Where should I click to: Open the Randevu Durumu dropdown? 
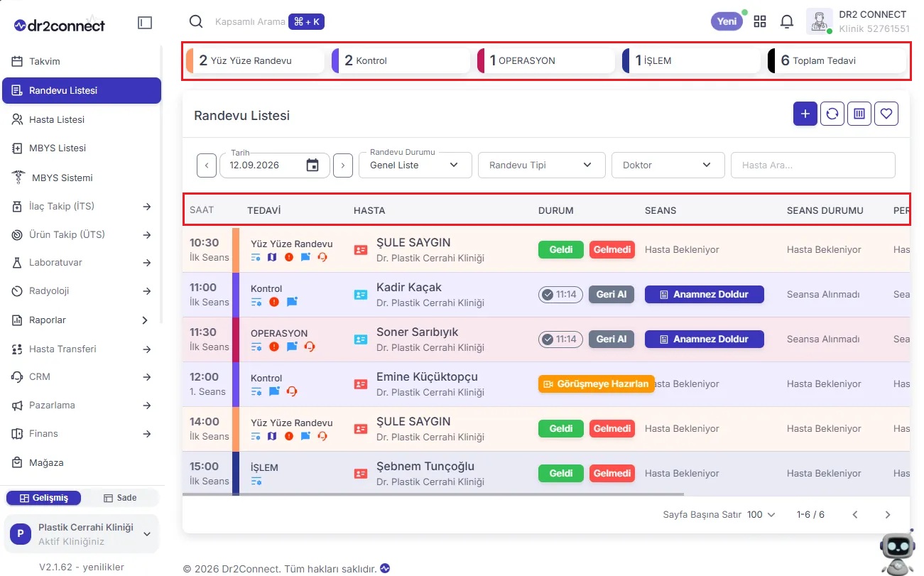pyautogui.click(x=415, y=165)
